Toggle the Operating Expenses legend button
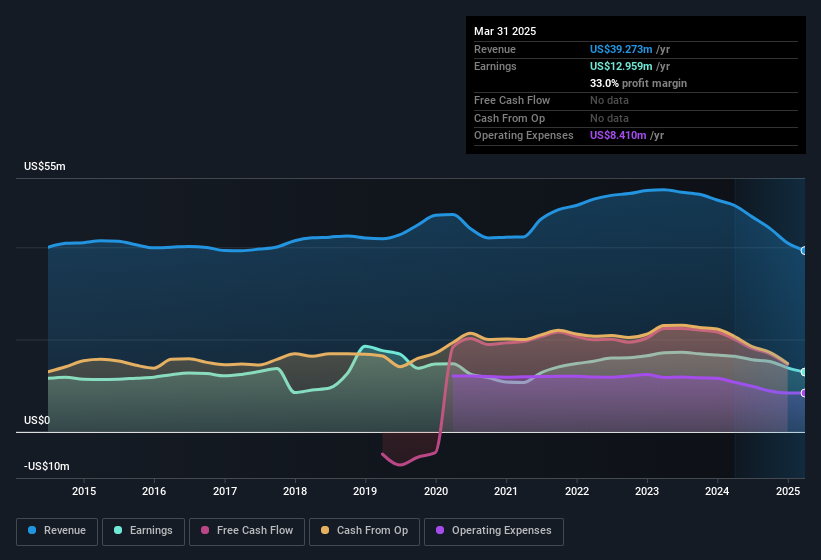Image resolution: width=821 pixels, height=560 pixels. click(493, 531)
